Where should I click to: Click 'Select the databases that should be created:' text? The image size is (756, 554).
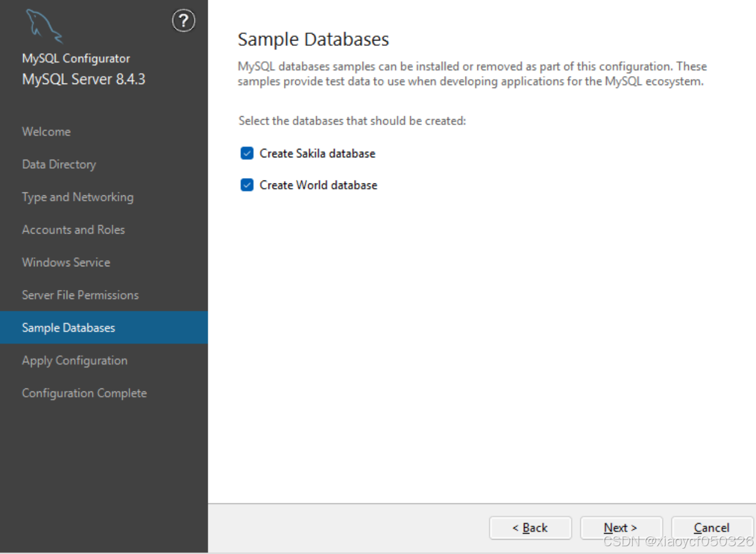352,121
